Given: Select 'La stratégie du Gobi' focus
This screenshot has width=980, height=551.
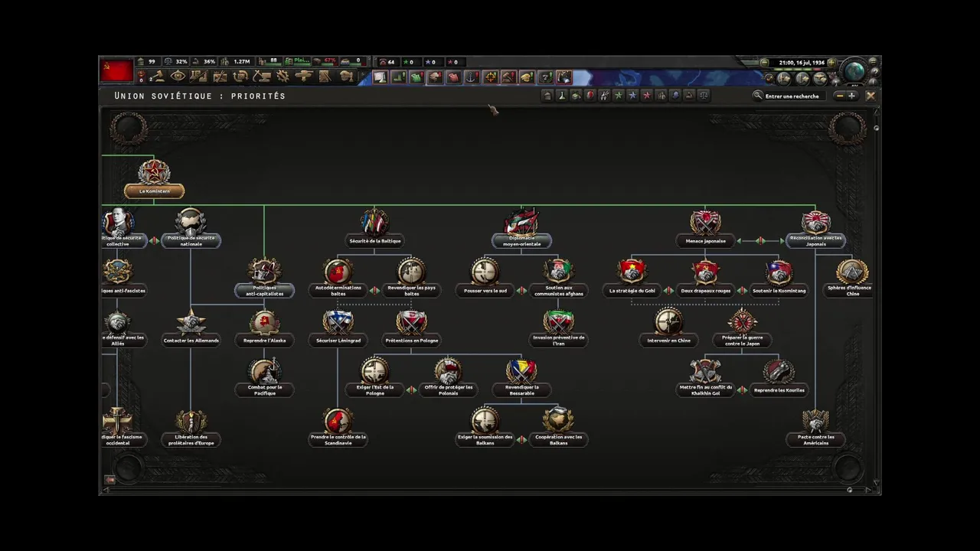Looking at the screenshot, I should [x=632, y=277].
